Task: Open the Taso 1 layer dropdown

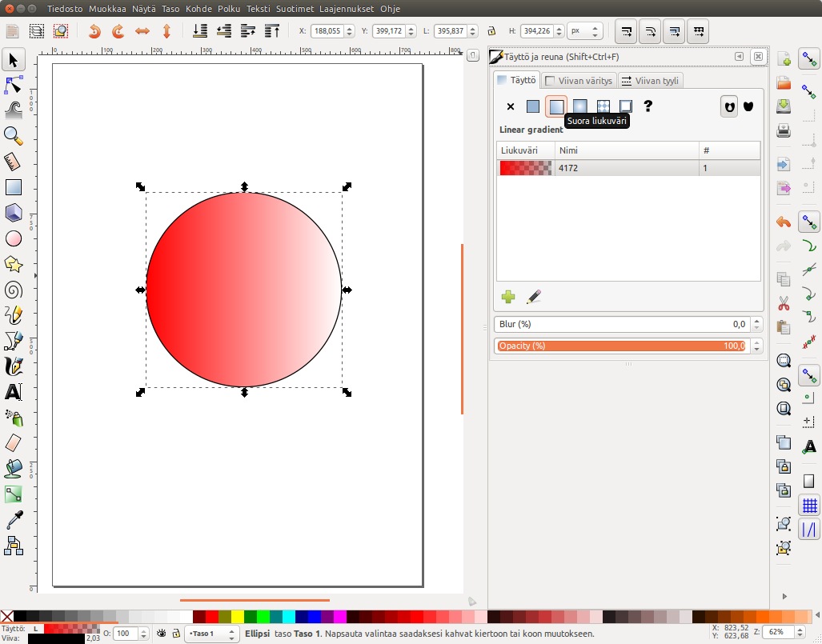Action: (211, 633)
